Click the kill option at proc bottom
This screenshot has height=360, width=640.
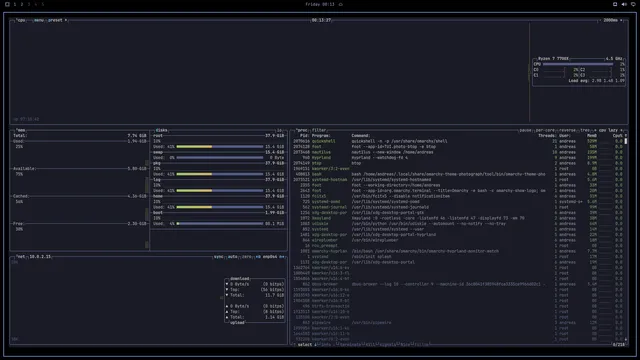pyautogui.click(x=370, y=345)
